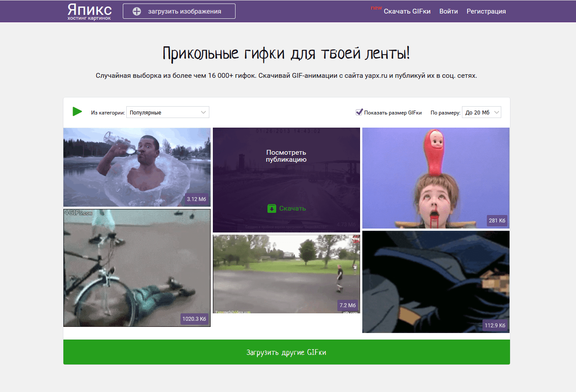
Task: Click the По размеру: label
Action: point(445,113)
